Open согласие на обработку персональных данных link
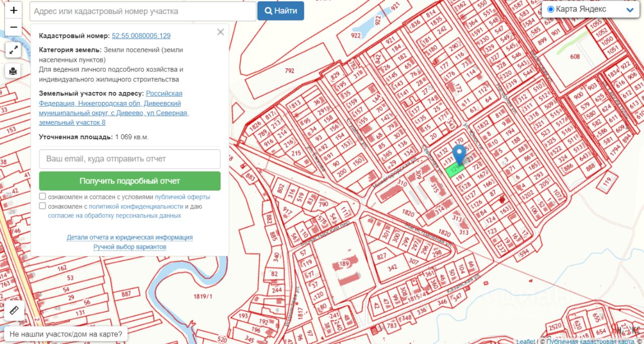Screen dimensions: 644x344 (114, 216)
